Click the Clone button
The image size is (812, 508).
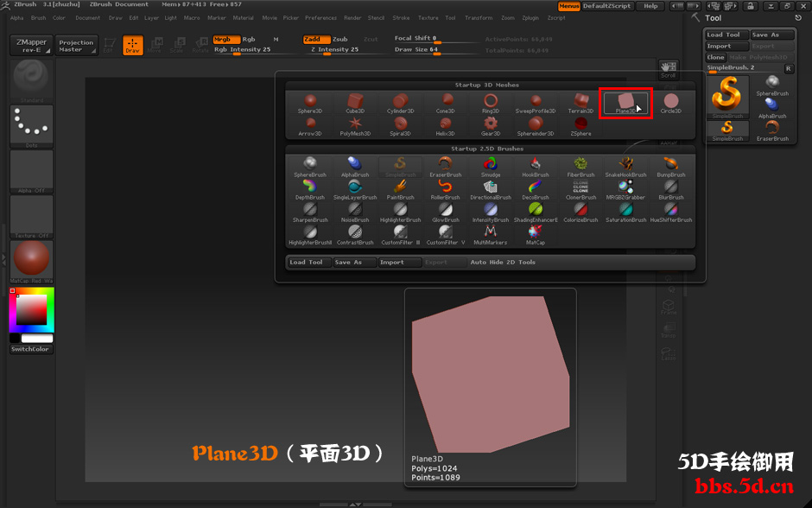point(715,58)
